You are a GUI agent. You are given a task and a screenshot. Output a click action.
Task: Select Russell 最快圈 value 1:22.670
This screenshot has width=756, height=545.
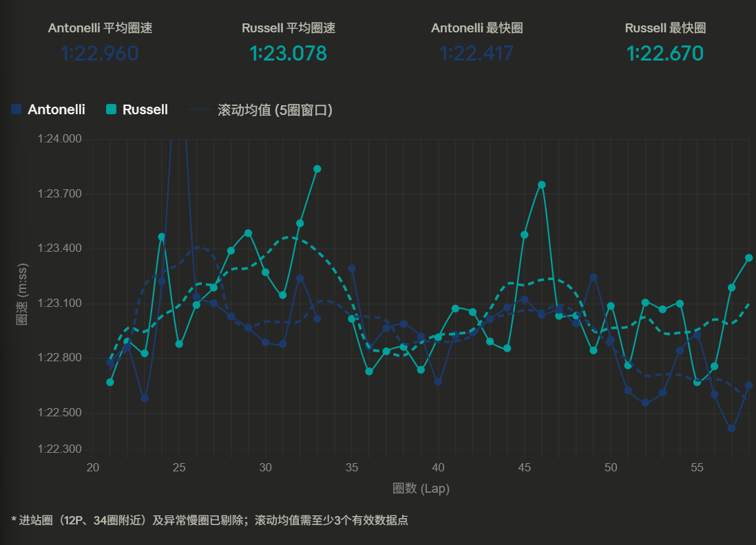point(665,53)
